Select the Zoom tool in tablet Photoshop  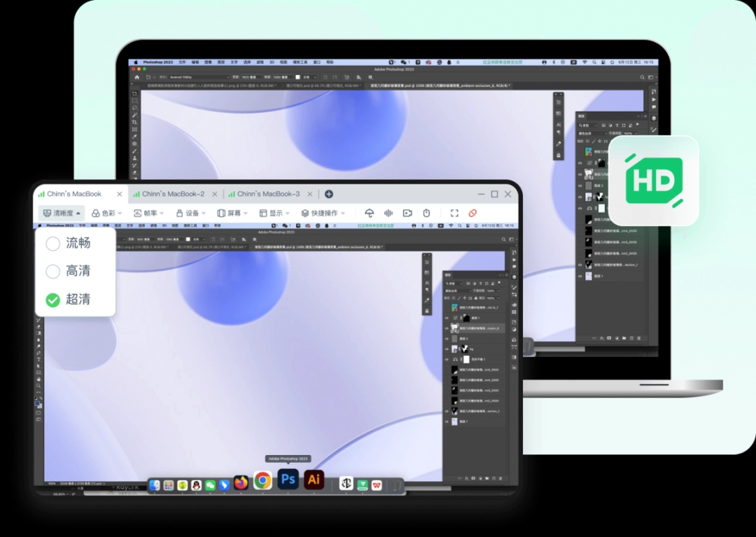pos(38,385)
